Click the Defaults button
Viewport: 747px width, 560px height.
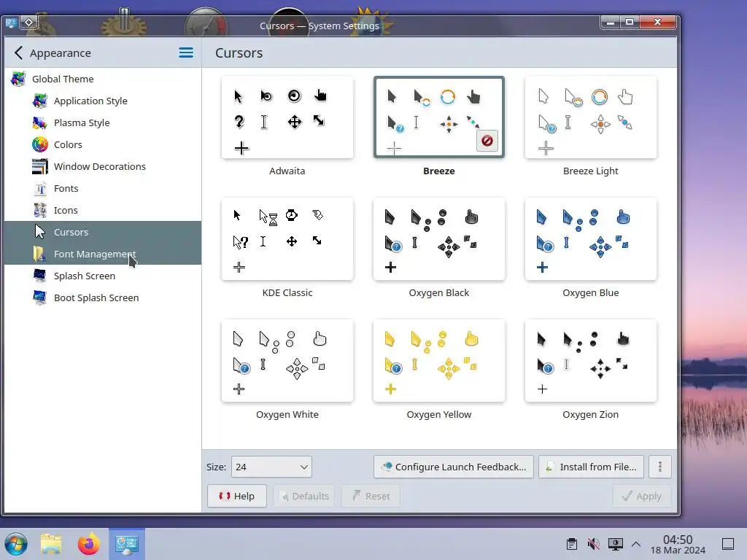click(304, 496)
